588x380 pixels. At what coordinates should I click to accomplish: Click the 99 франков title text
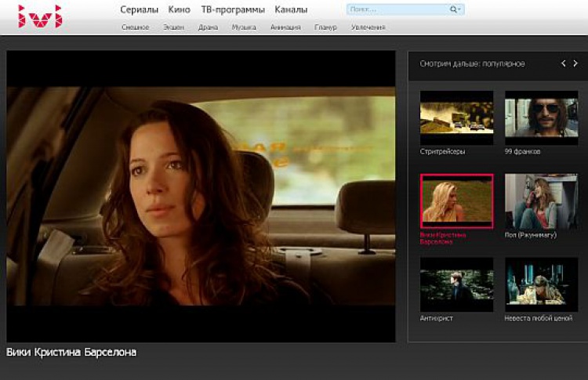pos(522,152)
